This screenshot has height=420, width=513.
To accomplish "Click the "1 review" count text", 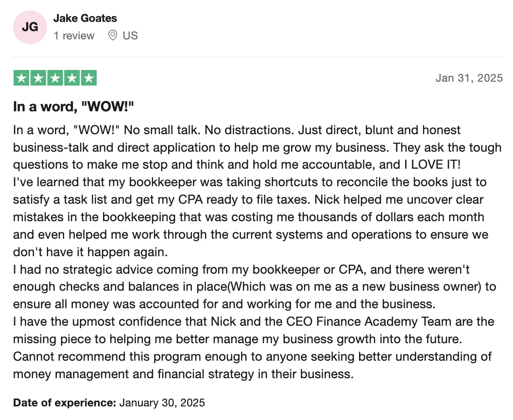I will pos(74,35).
